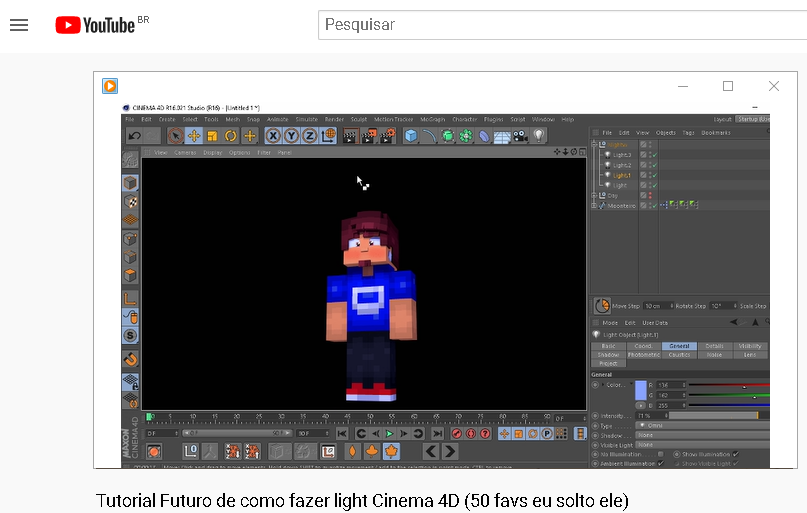The width and height of the screenshot is (807, 513).
Task: Click Undo arrow in Cinema 4D toolbar
Action: (135, 136)
